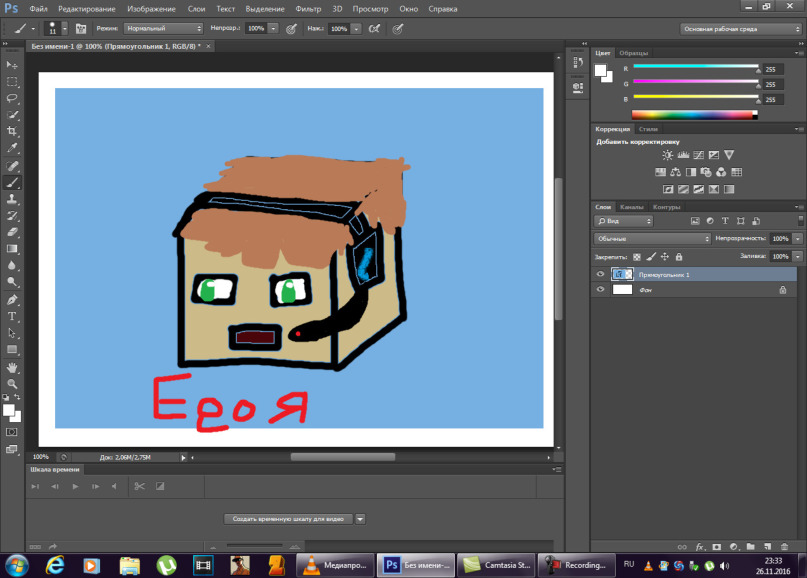807x578 pixels.
Task: Select the Hand tool
Action: coord(12,367)
